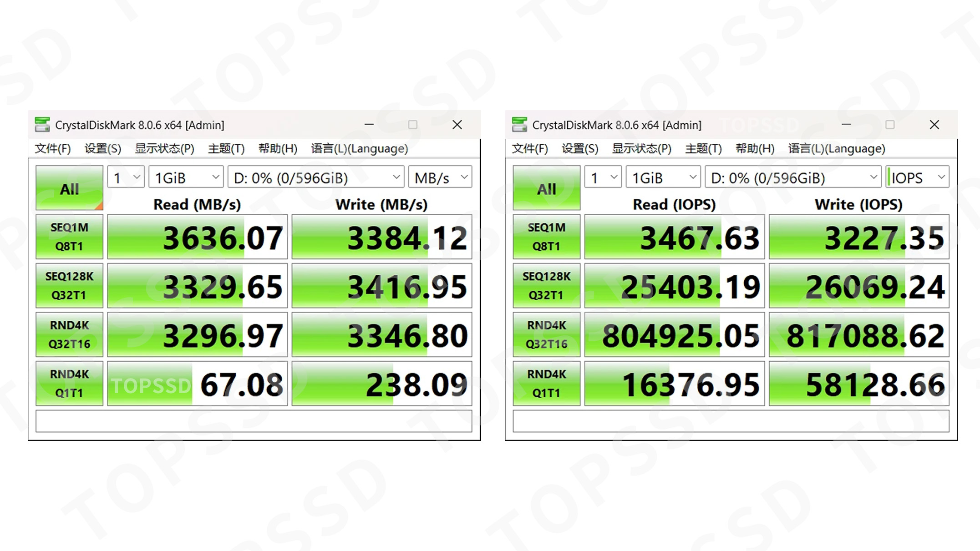Viewport: 980px width, 551px height.
Task: Click RND4K Q32T16 write IOPS value 817088.62
Action: point(859,335)
